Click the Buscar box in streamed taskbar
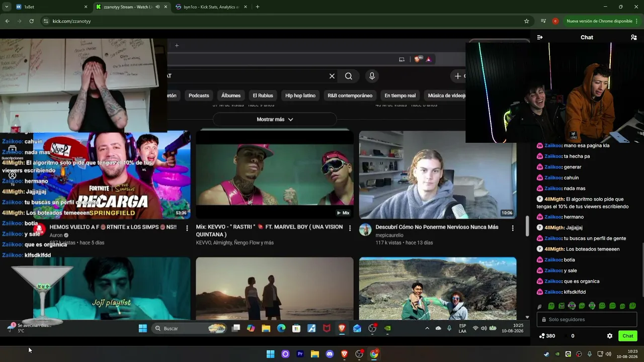This screenshot has height=362, width=644. coord(190,328)
